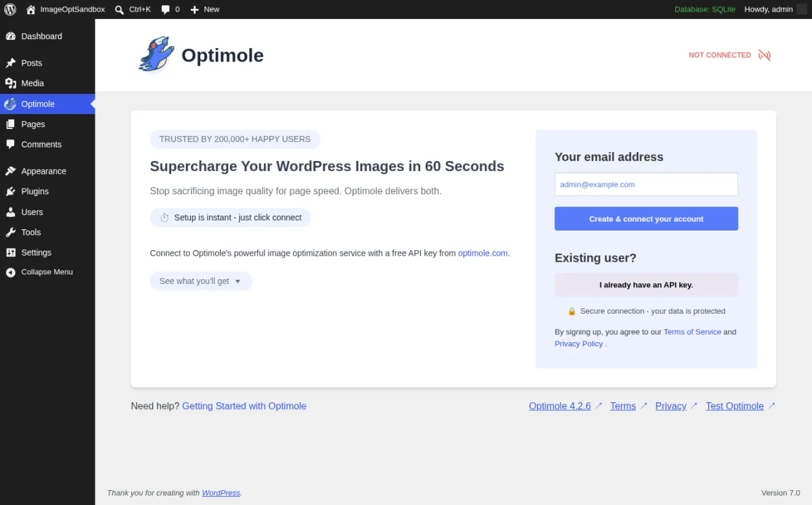The width and height of the screenshot is (812, 505).
Task: Click the Appearance paintbrush icon
Action: (x=10, y=171)
